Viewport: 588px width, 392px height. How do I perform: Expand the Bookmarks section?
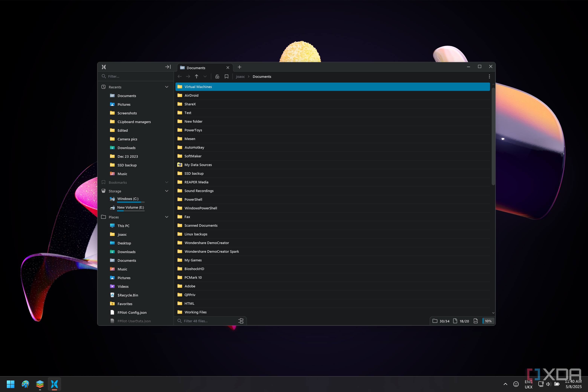click(167, 182)
